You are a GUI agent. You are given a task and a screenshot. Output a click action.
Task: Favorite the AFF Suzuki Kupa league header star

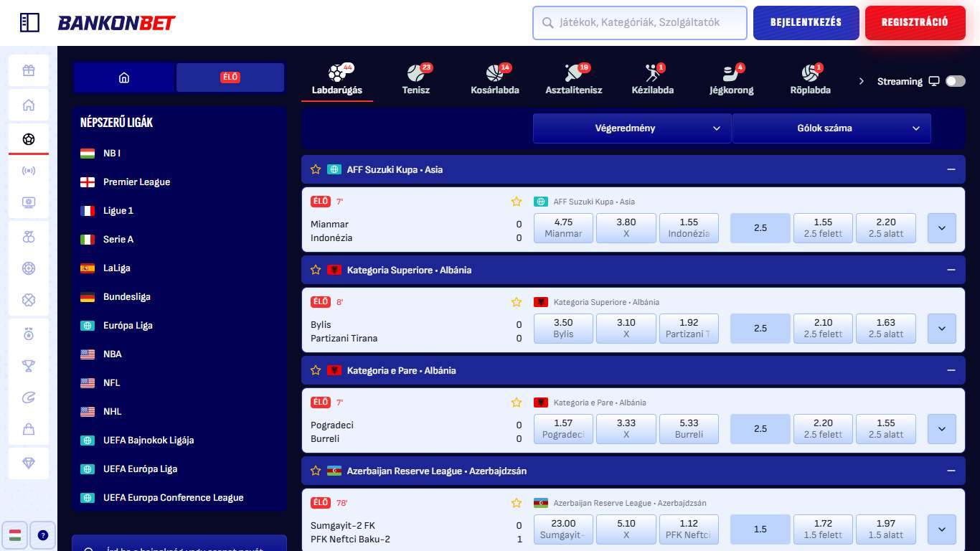point(316,169)
